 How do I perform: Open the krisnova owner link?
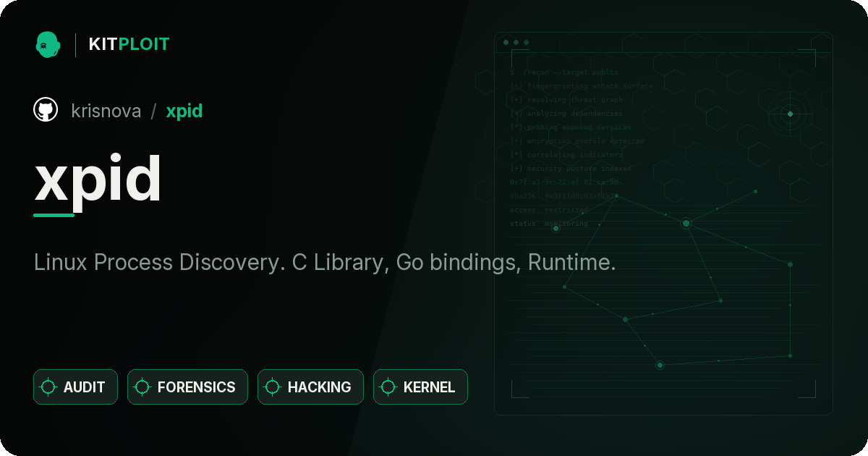point(106,111)
